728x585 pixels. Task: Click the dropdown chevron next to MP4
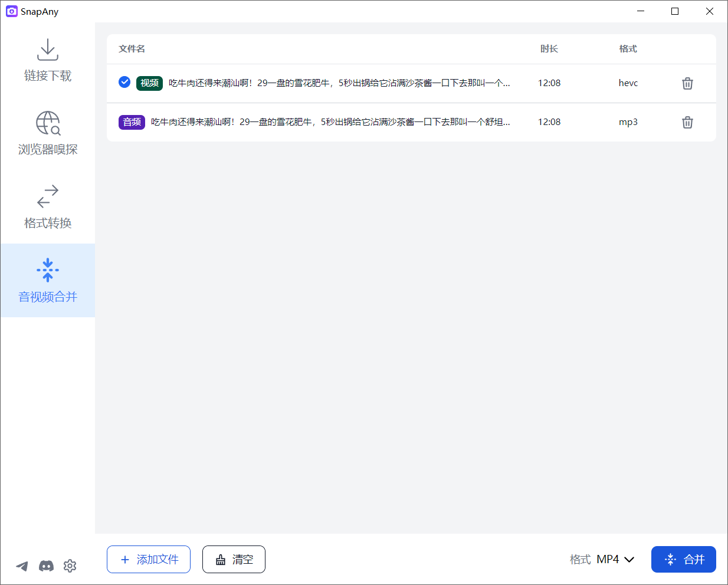629,559
